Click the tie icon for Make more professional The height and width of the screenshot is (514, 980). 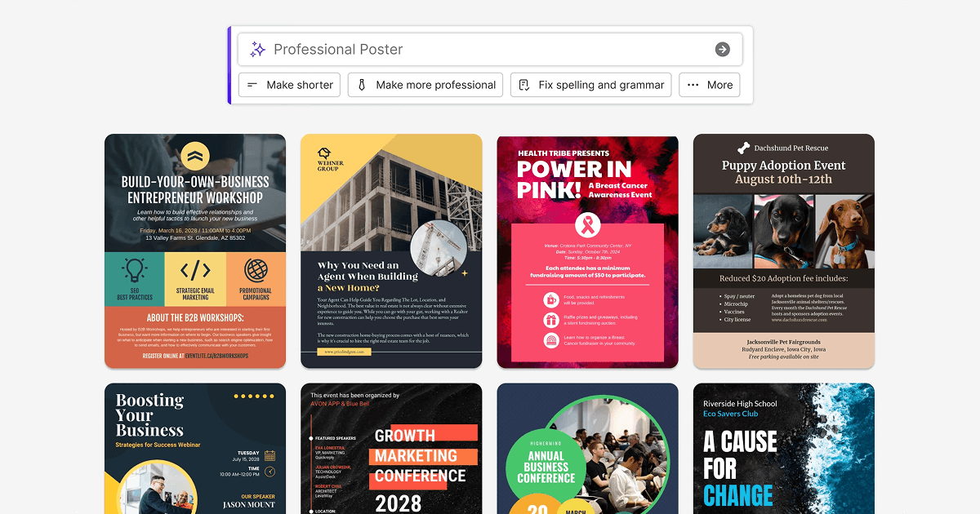point(362,85)
